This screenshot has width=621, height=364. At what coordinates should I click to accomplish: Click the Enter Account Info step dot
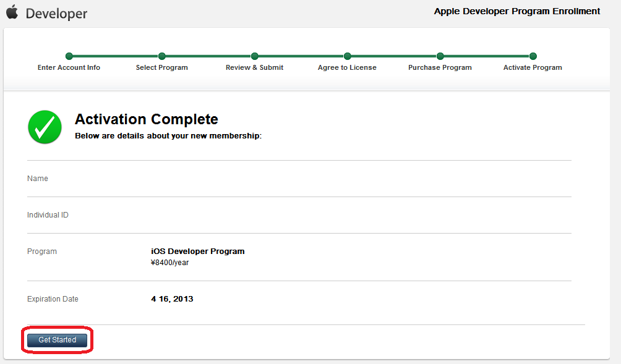tap(69, 56)
